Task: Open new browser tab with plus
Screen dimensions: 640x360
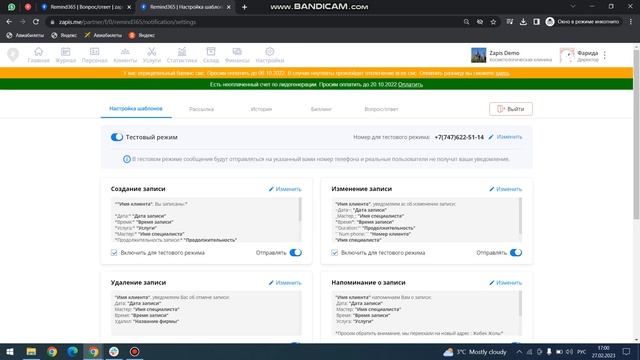Action: [x=244, y=7]
